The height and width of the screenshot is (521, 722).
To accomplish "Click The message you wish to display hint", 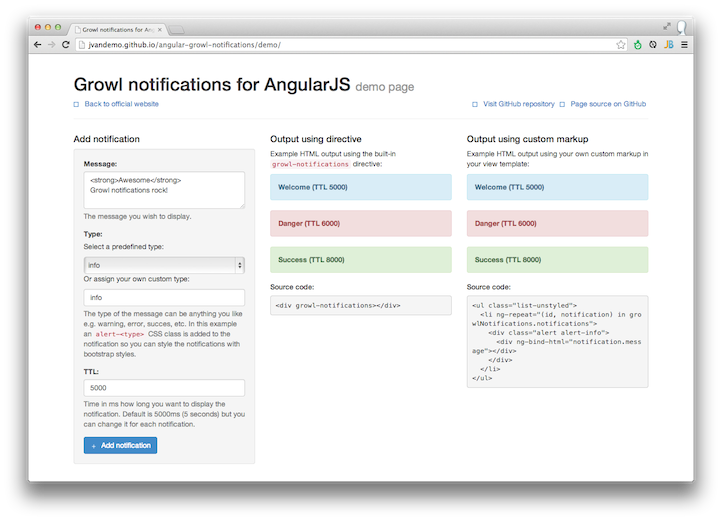I will [137, 217].
